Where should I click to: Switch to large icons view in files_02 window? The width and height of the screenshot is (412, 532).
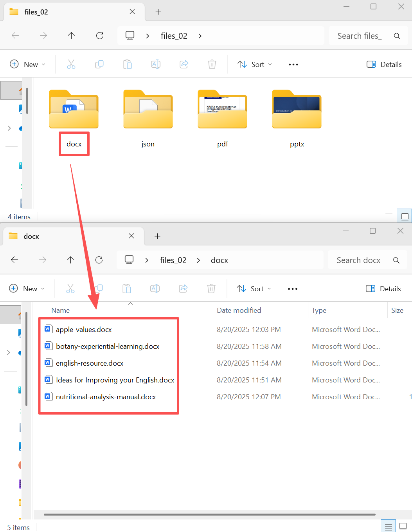tap(405, 216)
